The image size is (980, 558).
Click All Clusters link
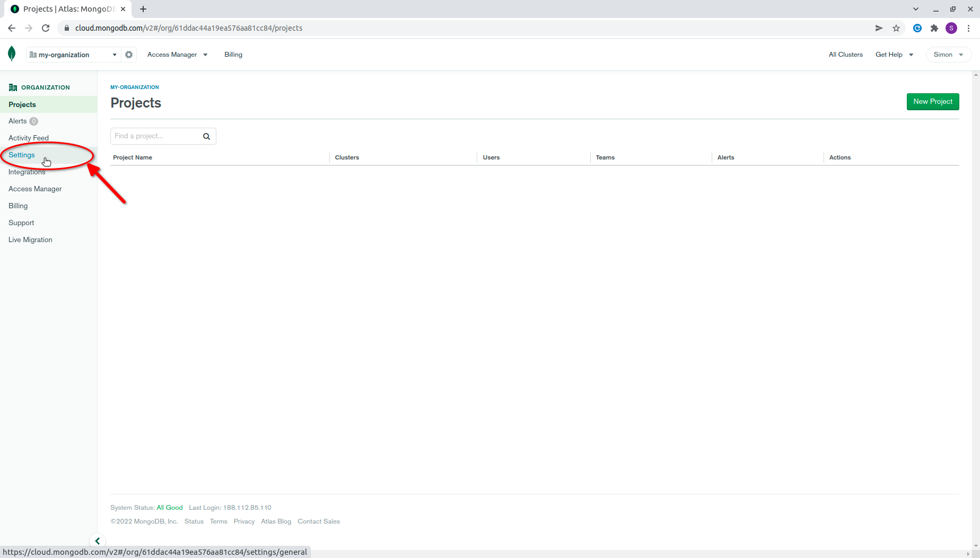[x=846, y=55]
